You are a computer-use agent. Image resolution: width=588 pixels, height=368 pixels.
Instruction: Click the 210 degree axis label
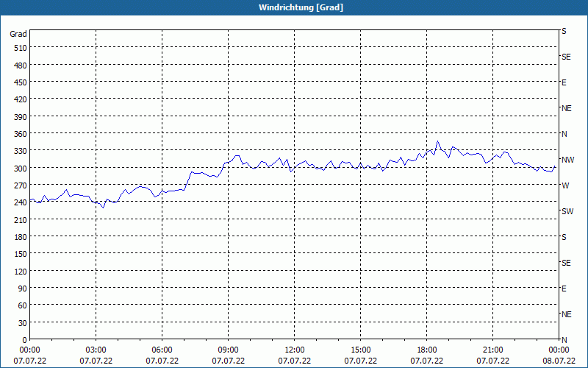pyautogui.click(x=21, y=220)
